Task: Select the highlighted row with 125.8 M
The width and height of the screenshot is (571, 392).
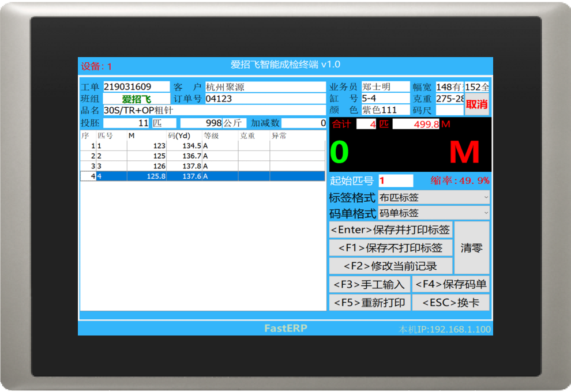Action: tap(202, 176)
